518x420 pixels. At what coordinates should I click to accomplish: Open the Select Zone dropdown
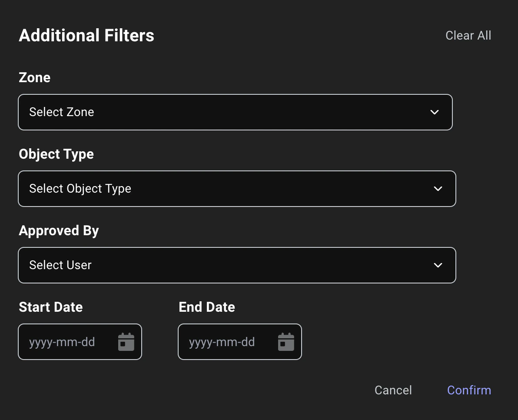[x=235, y=112]
